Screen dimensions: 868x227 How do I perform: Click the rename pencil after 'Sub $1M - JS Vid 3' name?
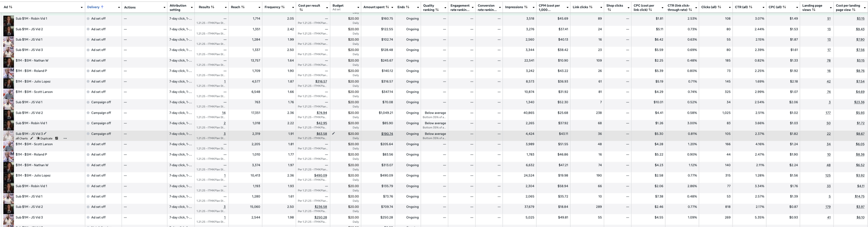pyautogui.click(x=45, y=134)
